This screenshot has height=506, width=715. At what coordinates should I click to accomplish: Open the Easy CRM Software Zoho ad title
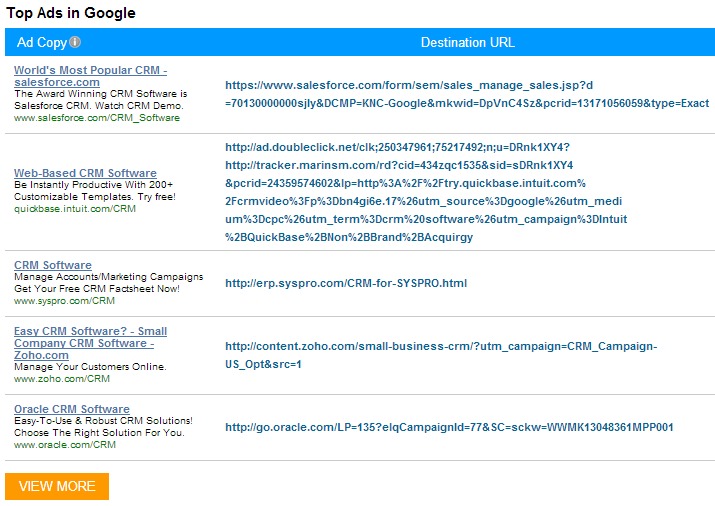click(x=90, y=343)
